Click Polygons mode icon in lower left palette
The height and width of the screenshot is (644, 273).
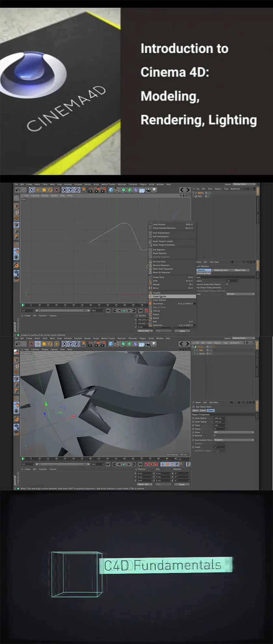[16, 391]
